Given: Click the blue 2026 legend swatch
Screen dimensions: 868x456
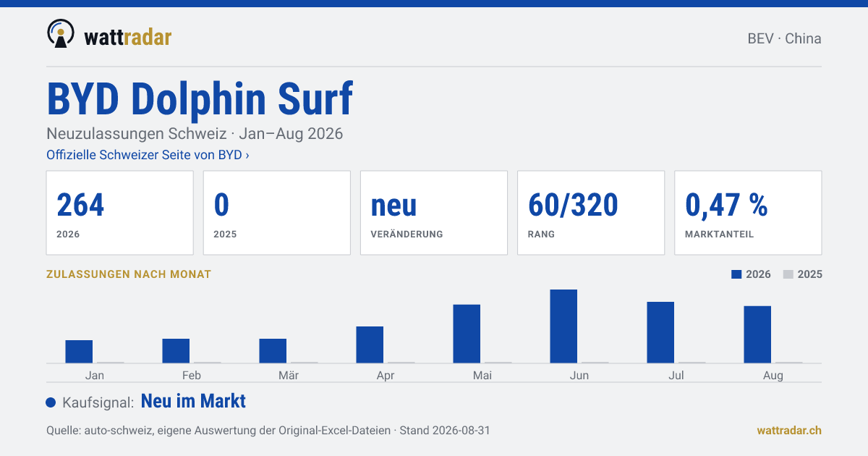Looking at the screenshot, I should tap(737, 274).
